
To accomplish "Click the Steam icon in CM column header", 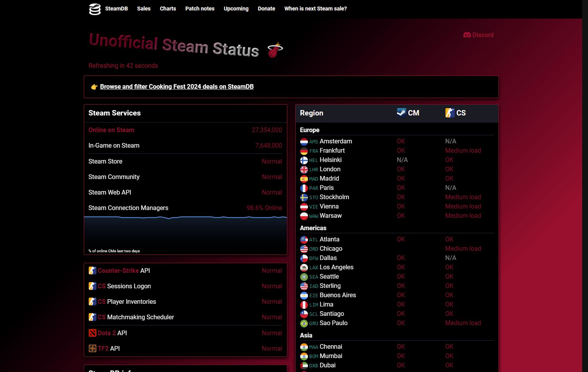I will [x=401, y=112].
